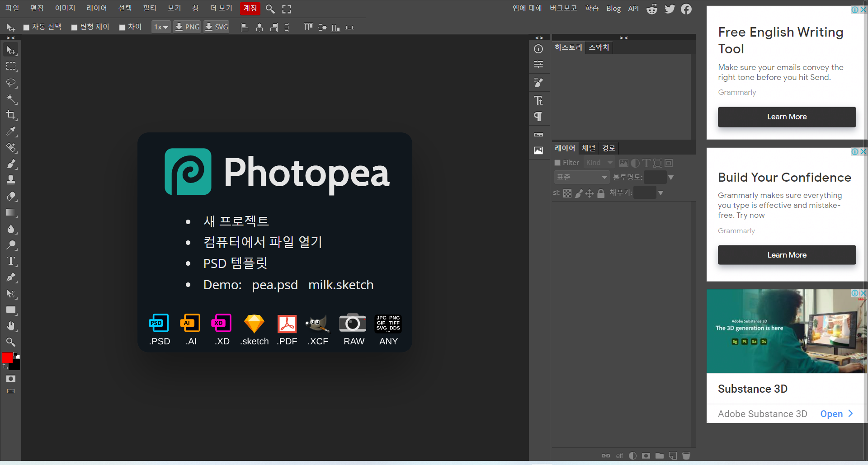Select the Eyedropper tool
The width and height of the screenshot is (868, 465).
11,132
